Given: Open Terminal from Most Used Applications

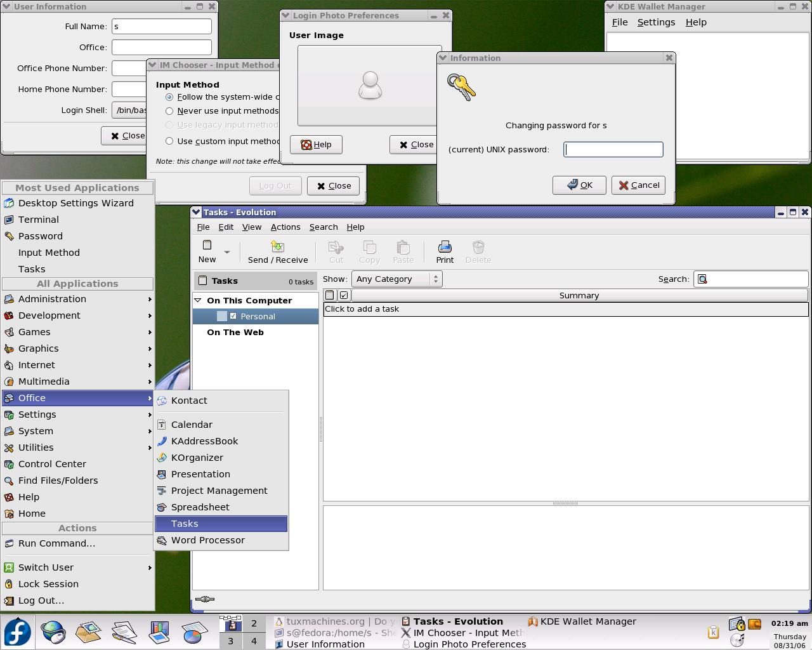Looking at the screenshot, I should coord(78,220).
